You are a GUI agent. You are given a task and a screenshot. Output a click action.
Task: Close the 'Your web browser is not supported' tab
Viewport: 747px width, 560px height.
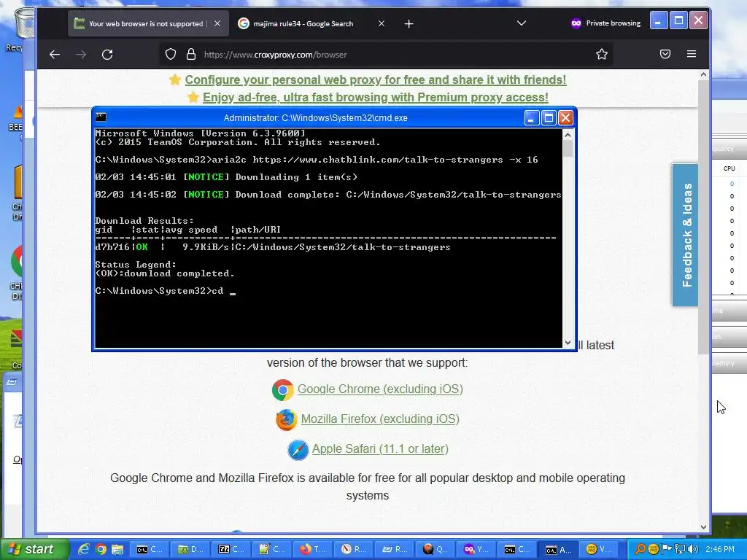(217, 23)
